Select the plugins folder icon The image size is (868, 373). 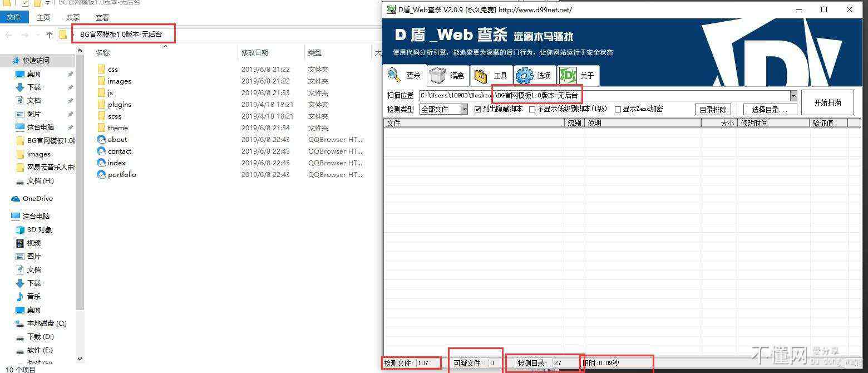click(x=101, y=104)
